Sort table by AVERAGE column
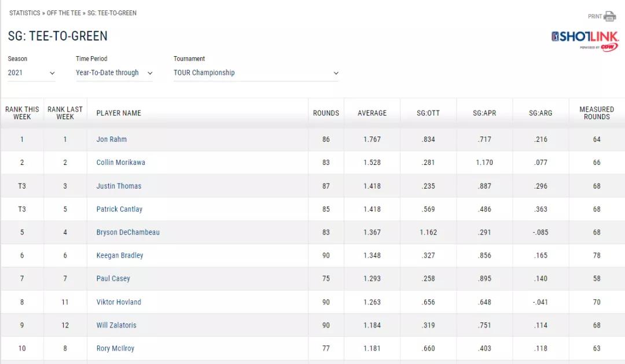The width and height of the screenshot is (625, 364). click(x=372, y=113)
